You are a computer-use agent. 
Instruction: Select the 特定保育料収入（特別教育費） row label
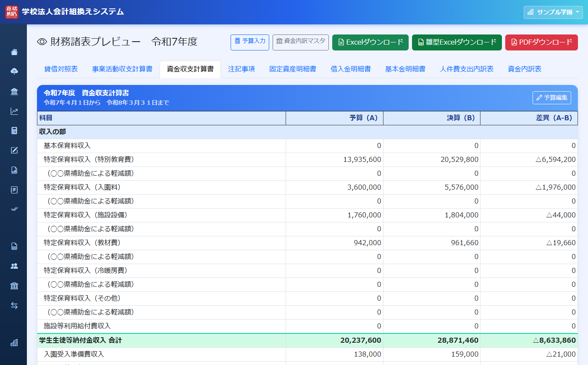pos(89,160)
